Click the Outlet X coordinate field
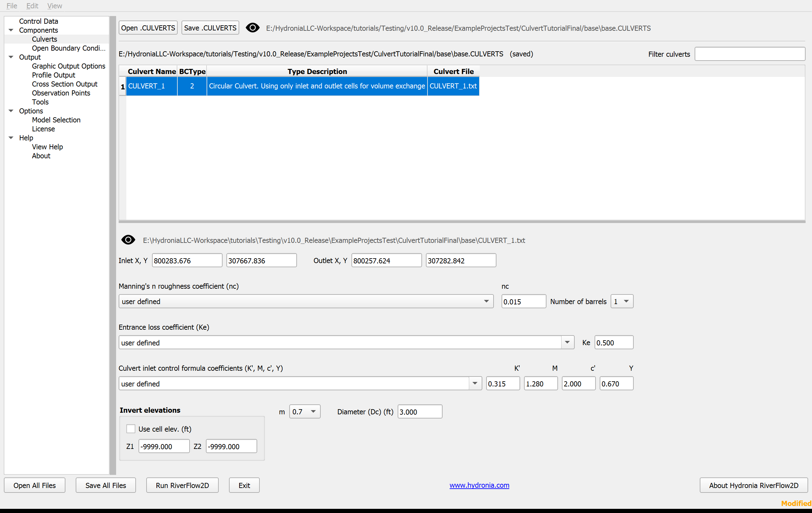The height and width of the screenshot is (513, 812). (386, 261)
